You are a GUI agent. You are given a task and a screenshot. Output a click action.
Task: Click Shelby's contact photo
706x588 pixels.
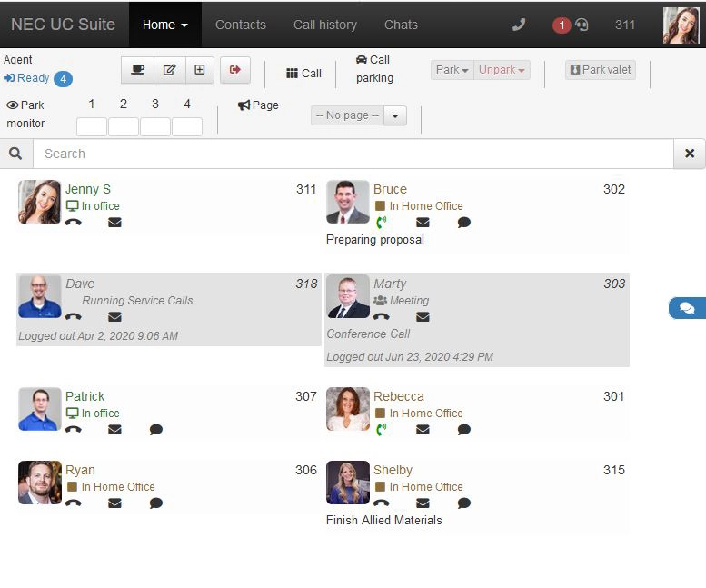click(x=348, y=483)
